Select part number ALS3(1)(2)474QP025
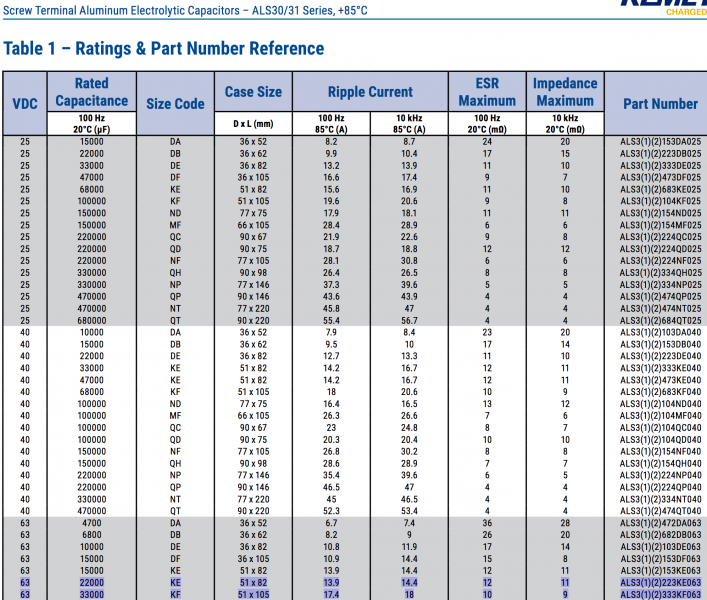707x600 pixels. pyautogui.click(x=661, y=297)
